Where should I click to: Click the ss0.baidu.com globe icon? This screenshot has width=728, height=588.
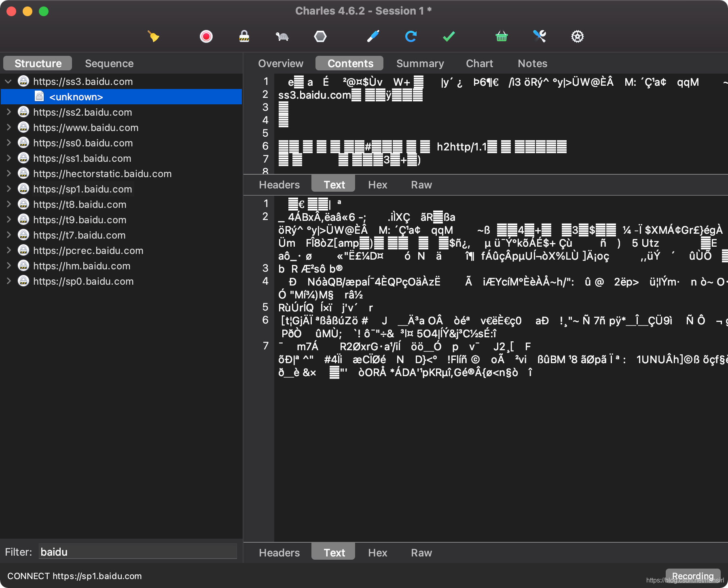click(x=24, y=142)
